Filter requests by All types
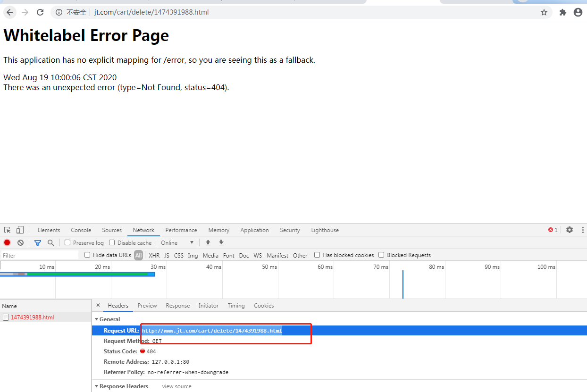 (138, 255)
